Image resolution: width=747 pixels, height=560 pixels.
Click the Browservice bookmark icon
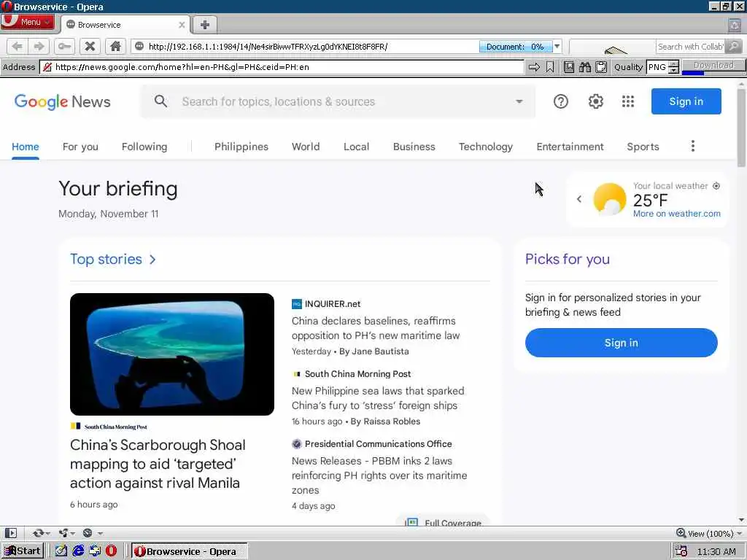click(x=550, y=67)
